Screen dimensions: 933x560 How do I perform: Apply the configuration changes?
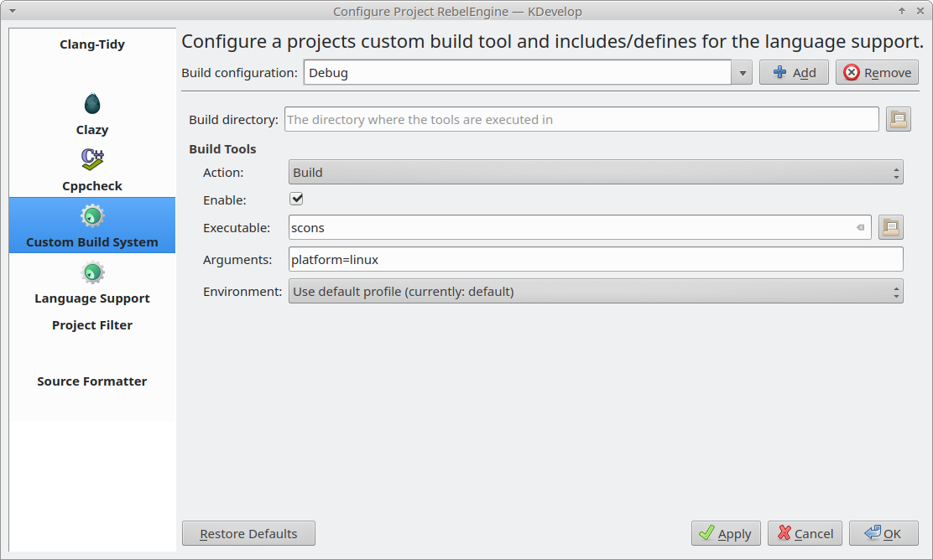coord(726,533)
